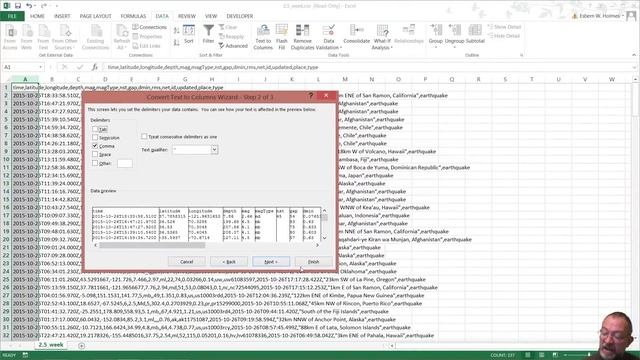This screenshot has height=360, width=640.
Task: Select the 2.5_week sheet tab
Action: (x=51, y=345)
